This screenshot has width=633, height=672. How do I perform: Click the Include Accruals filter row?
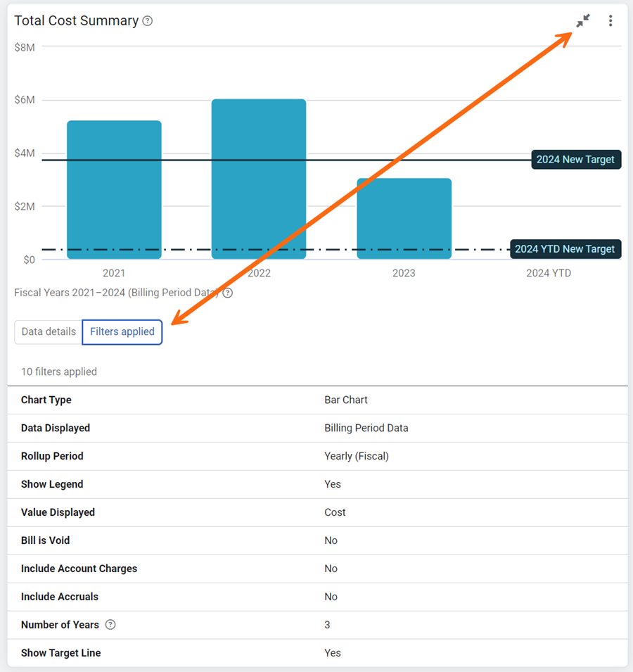(317, 597)
